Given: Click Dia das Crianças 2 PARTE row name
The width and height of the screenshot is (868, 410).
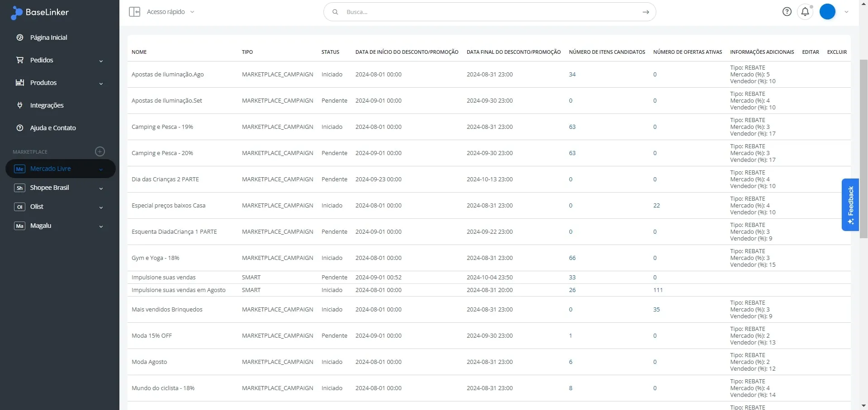Looking at the screenshot, I should pos(165,179).
